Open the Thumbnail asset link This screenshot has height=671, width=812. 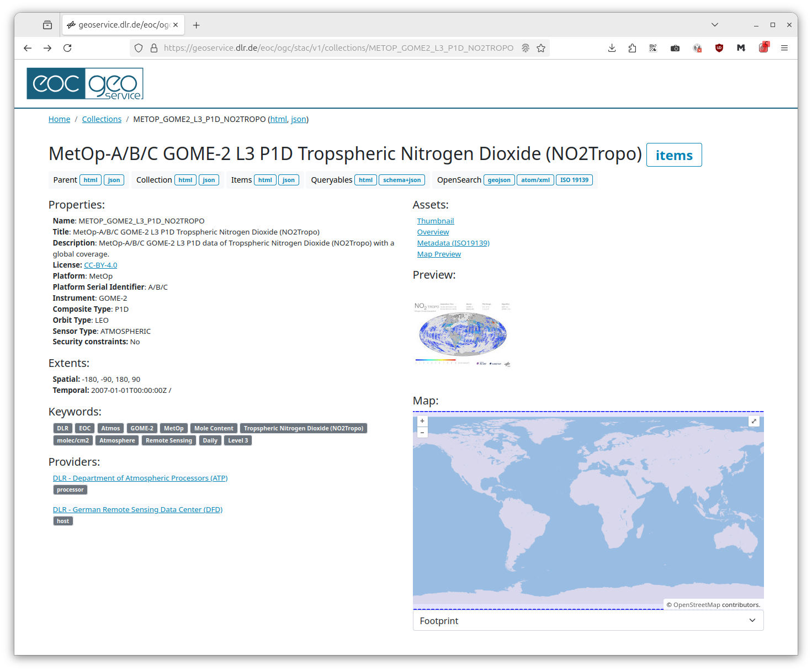(x=436, y=221)
